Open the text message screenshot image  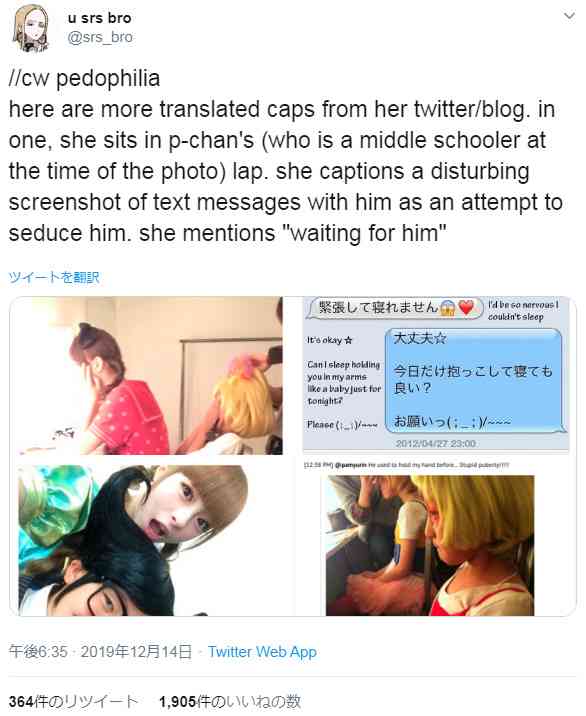[436, 374]
